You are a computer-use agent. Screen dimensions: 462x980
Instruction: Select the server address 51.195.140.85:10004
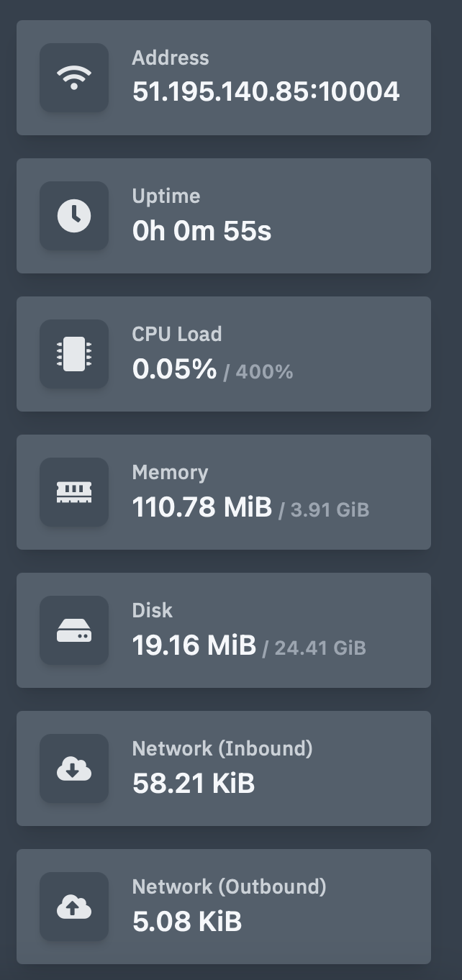tap(266, 92)
